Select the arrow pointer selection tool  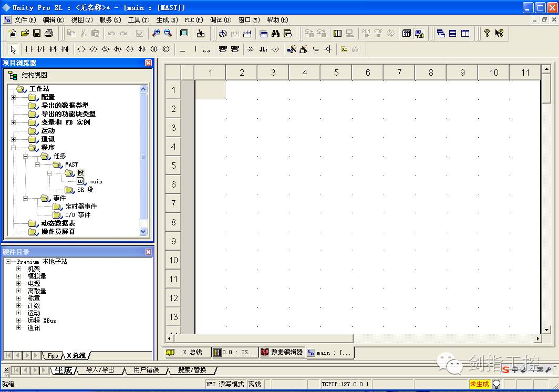13,49
